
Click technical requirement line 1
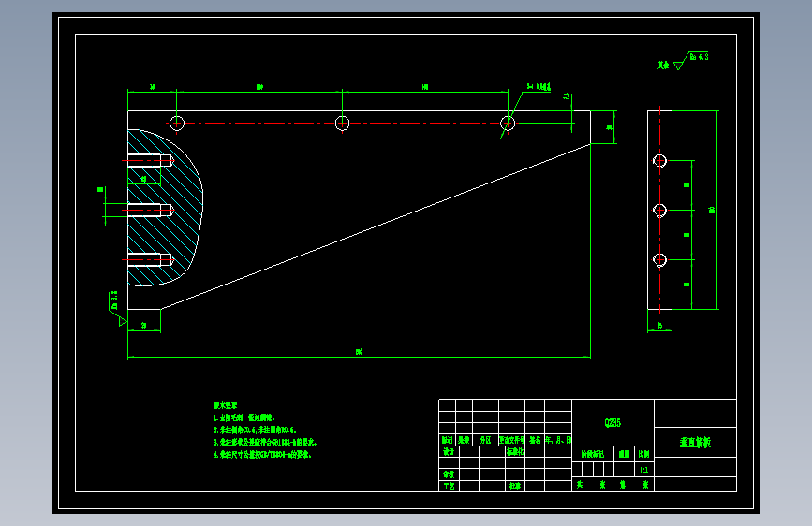point(244,417)
